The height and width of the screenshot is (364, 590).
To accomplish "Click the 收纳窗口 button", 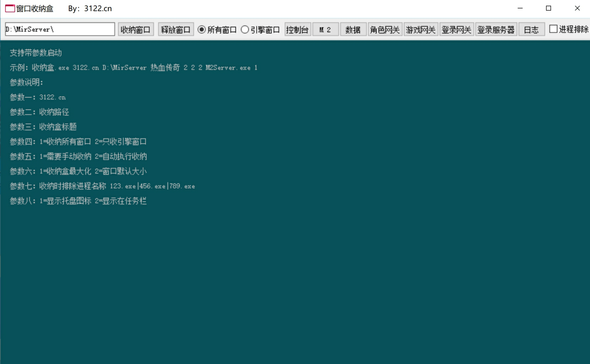I will [x=136, y=29].
